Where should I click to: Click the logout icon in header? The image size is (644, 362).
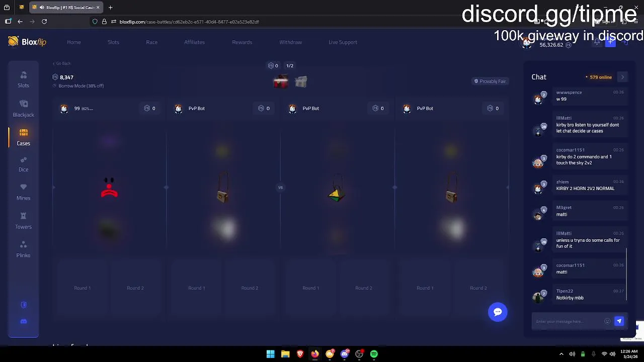[x=624, y=42]
